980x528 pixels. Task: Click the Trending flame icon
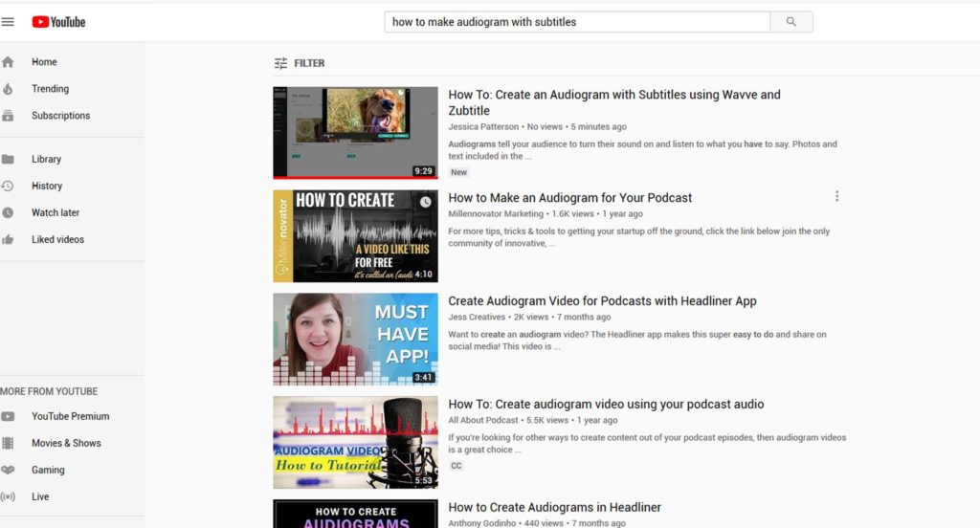8,89
